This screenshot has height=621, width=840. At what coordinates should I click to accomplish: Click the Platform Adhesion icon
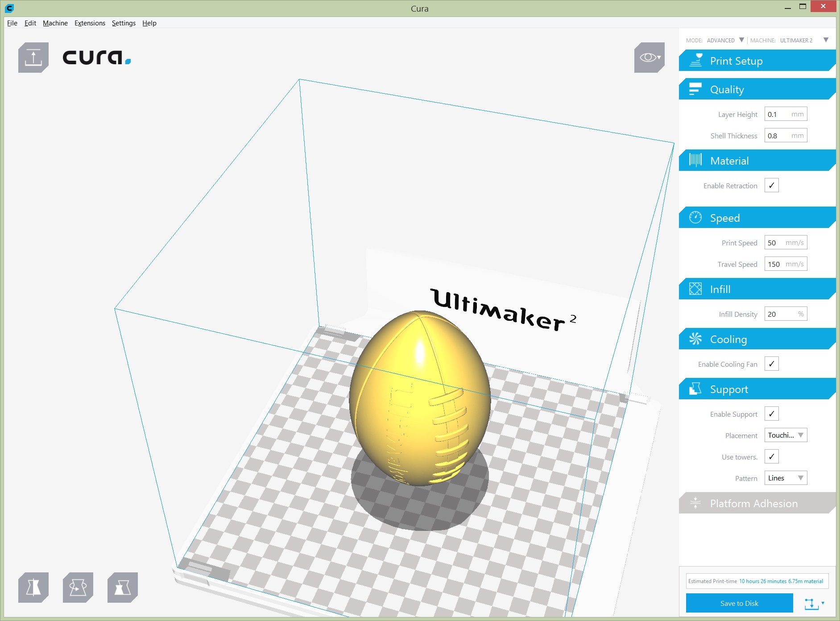[x=695, y=503]
